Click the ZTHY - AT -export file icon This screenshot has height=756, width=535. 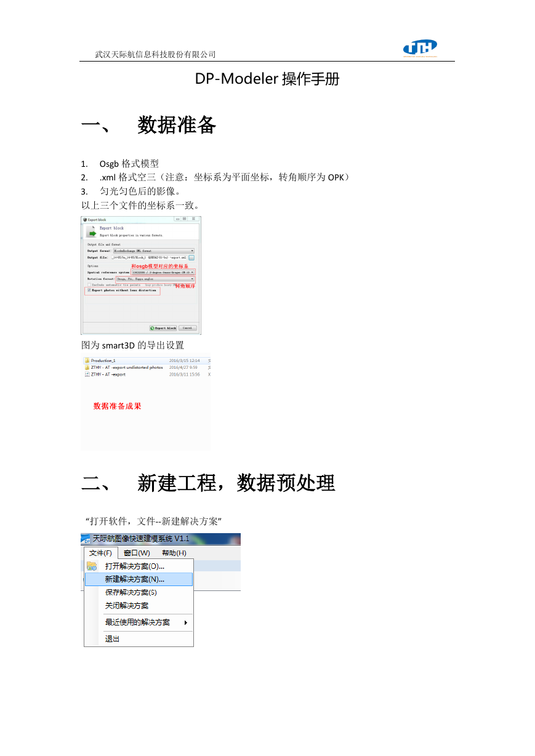[87, 374]
